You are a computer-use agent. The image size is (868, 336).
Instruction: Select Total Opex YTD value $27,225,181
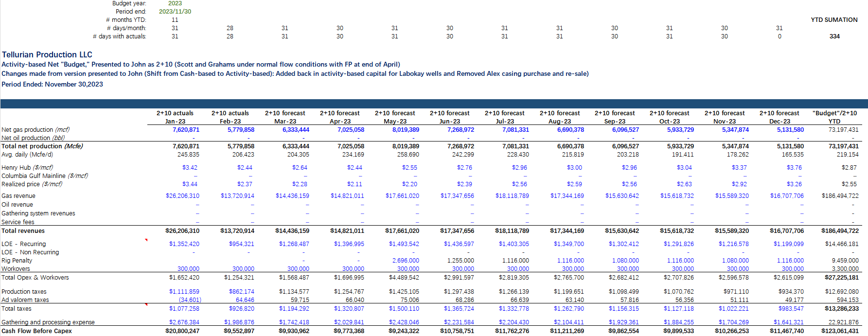click(x=842, y=278)
